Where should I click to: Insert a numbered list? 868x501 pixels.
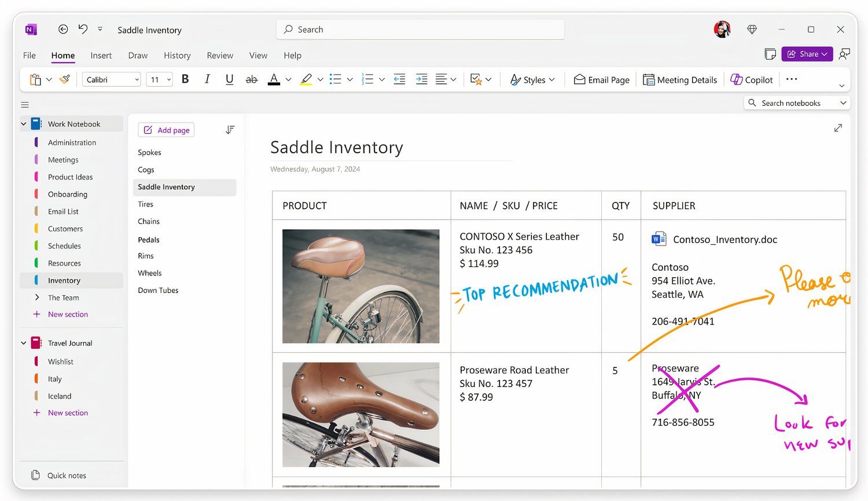[x=367, y=79]
